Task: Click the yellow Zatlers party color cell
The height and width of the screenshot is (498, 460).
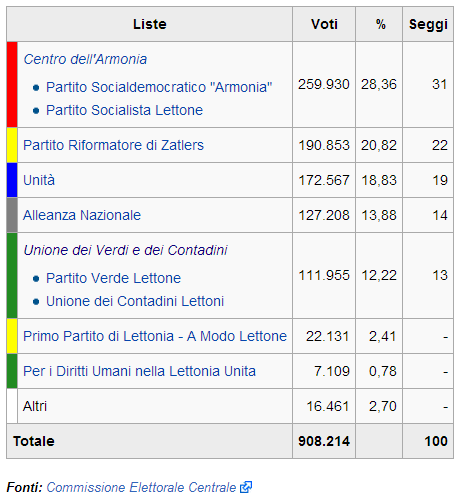Action: [x=12, y=145]
